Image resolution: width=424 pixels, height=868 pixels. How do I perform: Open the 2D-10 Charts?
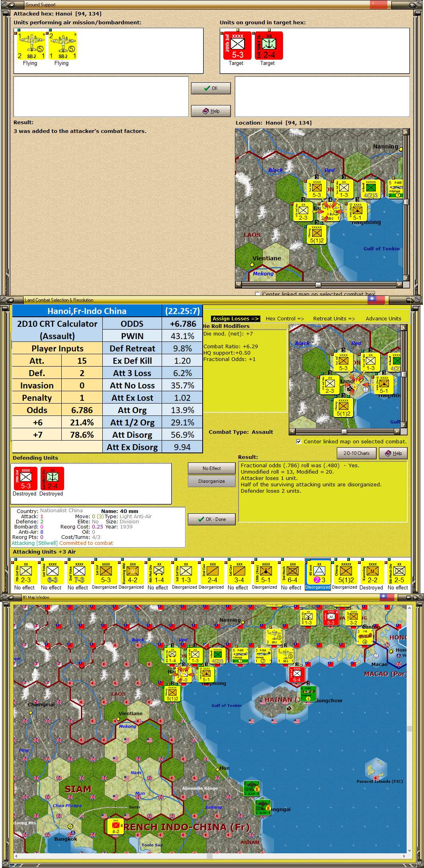(356, 453)
